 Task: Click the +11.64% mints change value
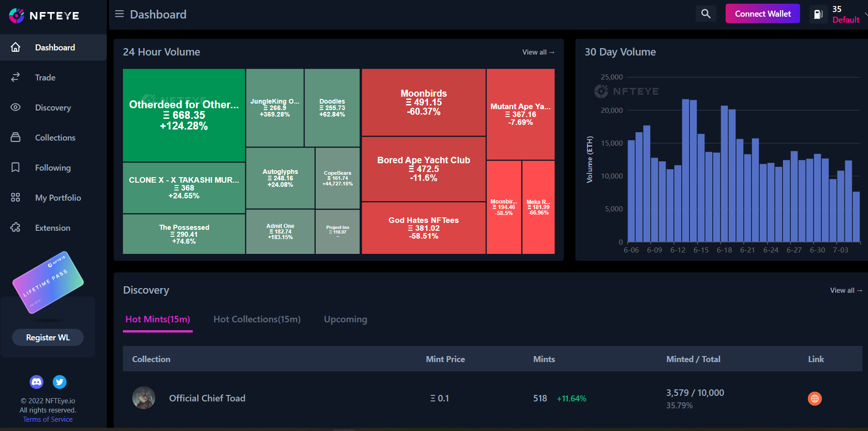click(x=571, y=399)
